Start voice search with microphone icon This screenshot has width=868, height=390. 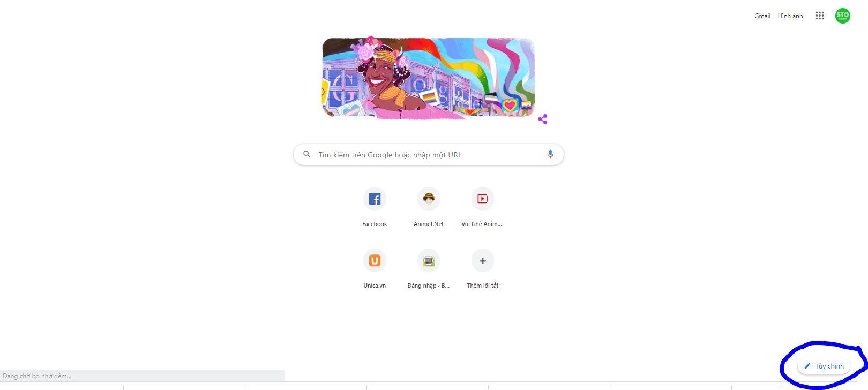coord(550,154)
